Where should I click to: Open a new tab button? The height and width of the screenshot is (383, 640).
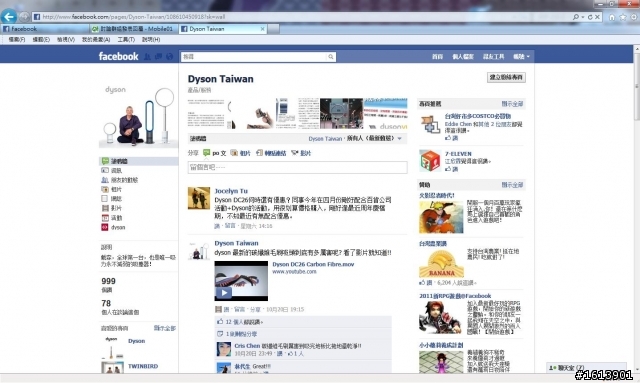(274, 29)
